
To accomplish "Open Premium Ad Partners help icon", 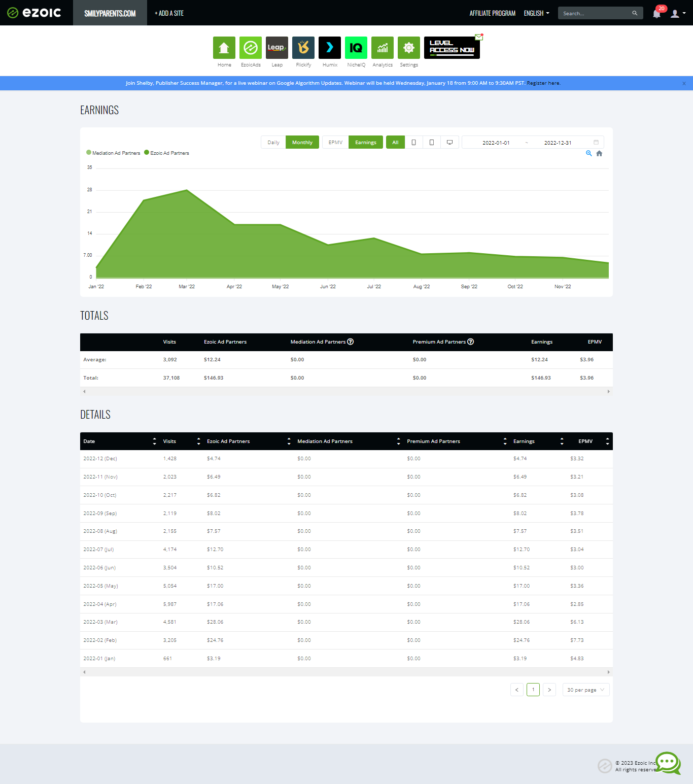I will (470, 342).
